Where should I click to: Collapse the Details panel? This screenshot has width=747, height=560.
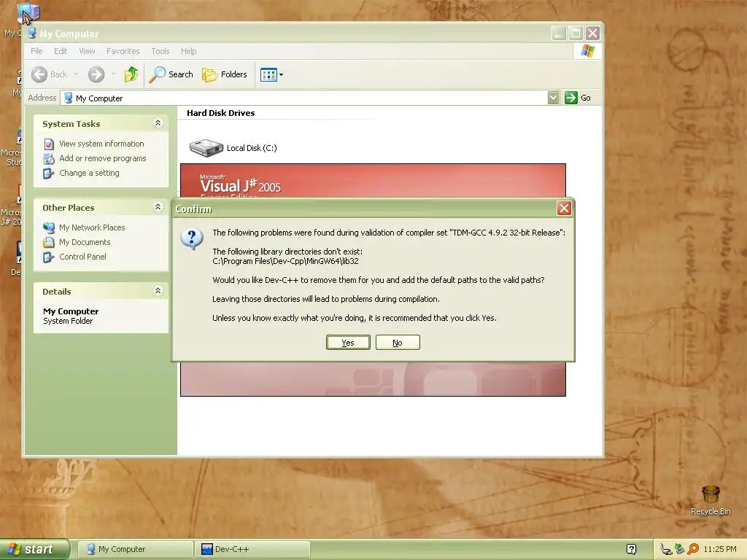[x=158, y=291]
